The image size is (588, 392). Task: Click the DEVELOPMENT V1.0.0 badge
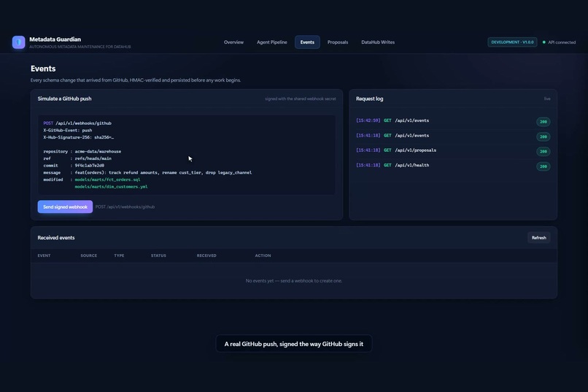512,42
